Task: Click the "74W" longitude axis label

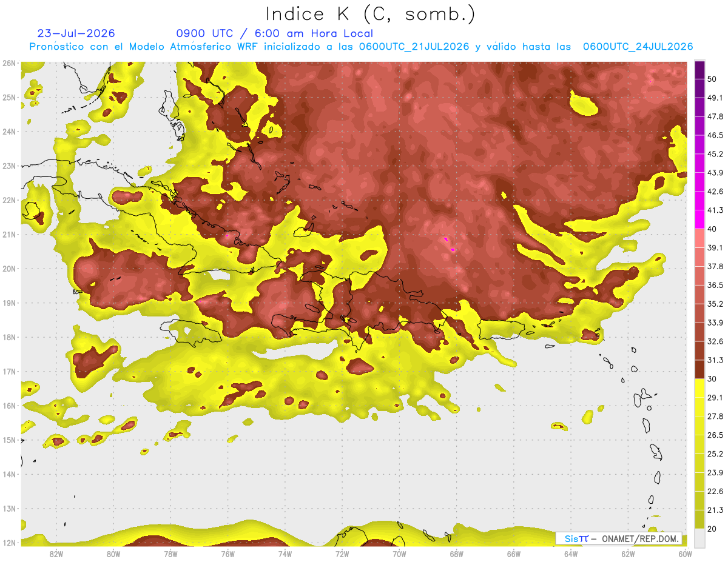Action: [285, 554]
